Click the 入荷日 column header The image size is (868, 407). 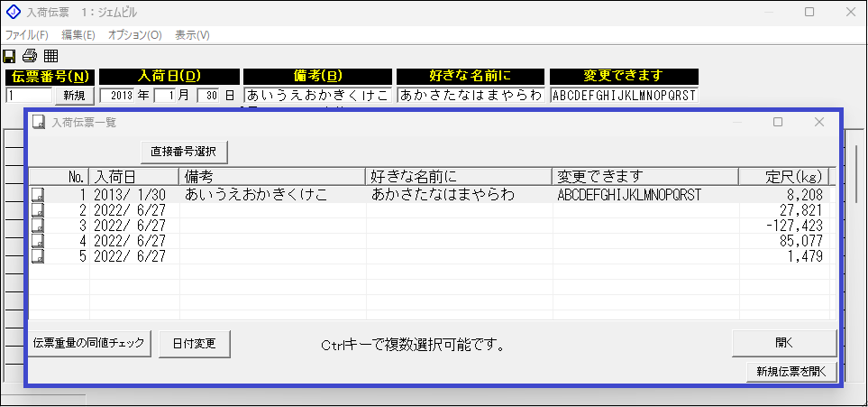133,176
